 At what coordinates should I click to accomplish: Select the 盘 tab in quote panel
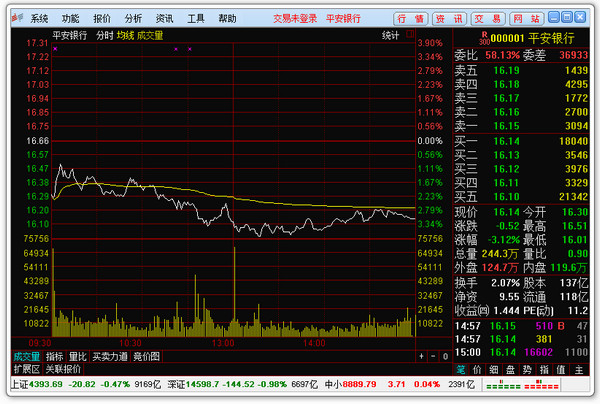pyautogui.click(x=510, y=370)
